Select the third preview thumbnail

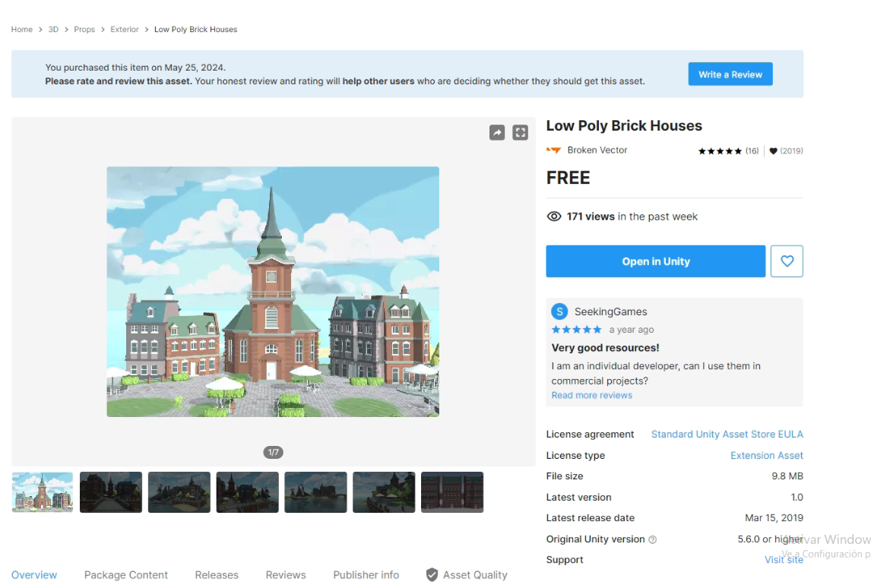[x=179, y=492]
